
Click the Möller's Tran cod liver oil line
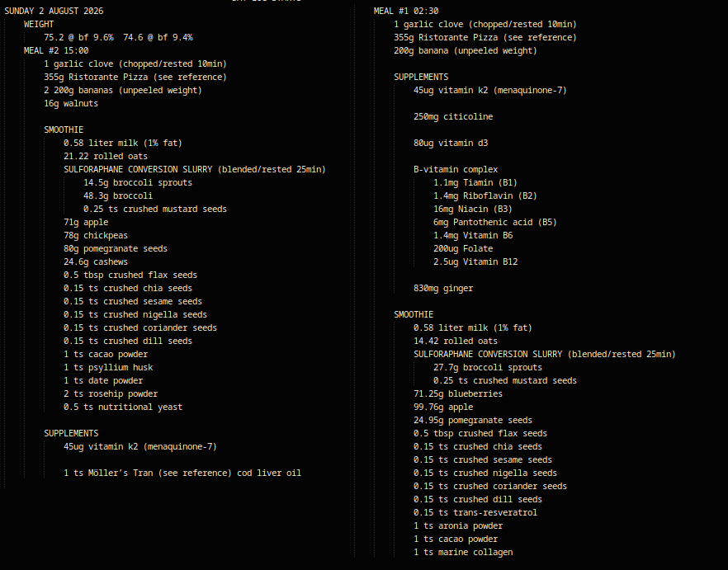point(182,473)
